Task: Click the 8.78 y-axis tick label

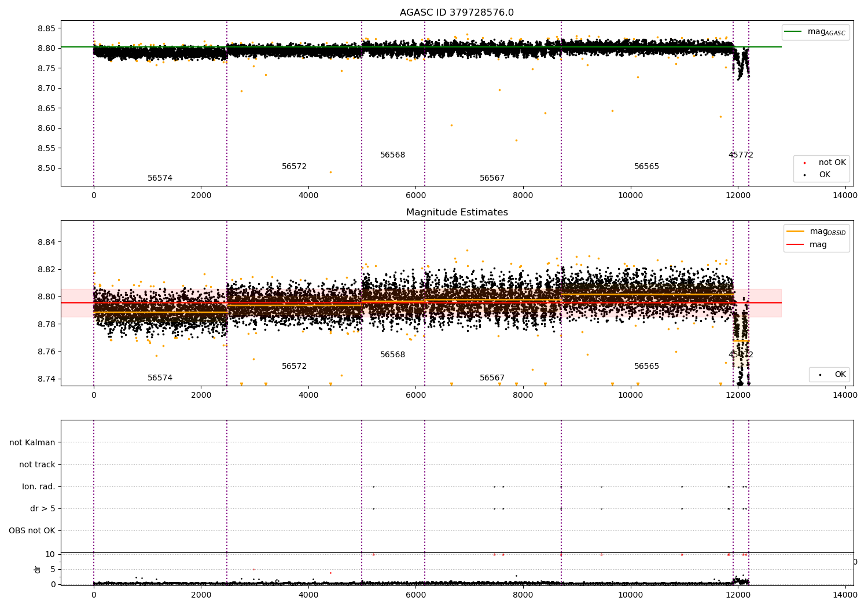Action: pos(46,324)
